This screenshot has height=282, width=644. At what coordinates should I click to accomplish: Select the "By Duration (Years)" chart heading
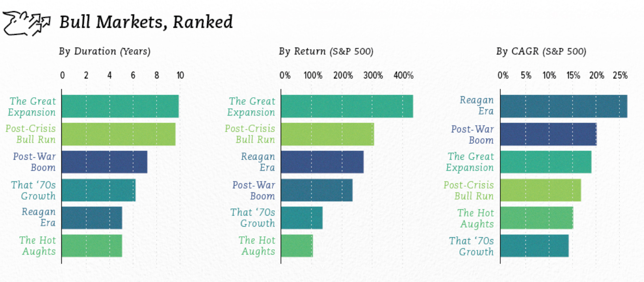tap(105, 51)
